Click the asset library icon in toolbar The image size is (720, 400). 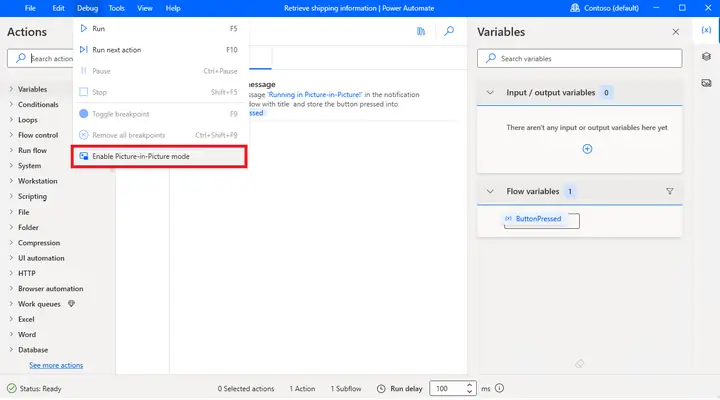pos(421,31)
